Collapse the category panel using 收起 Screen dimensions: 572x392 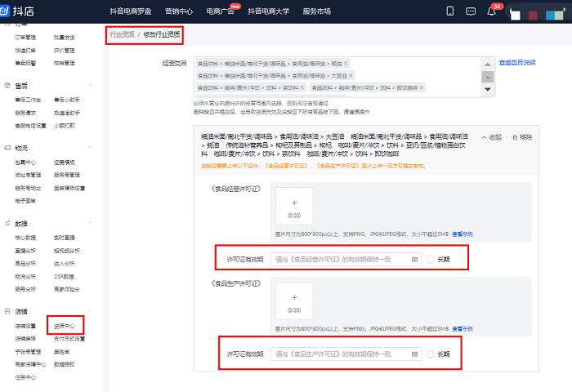point(491,137)
